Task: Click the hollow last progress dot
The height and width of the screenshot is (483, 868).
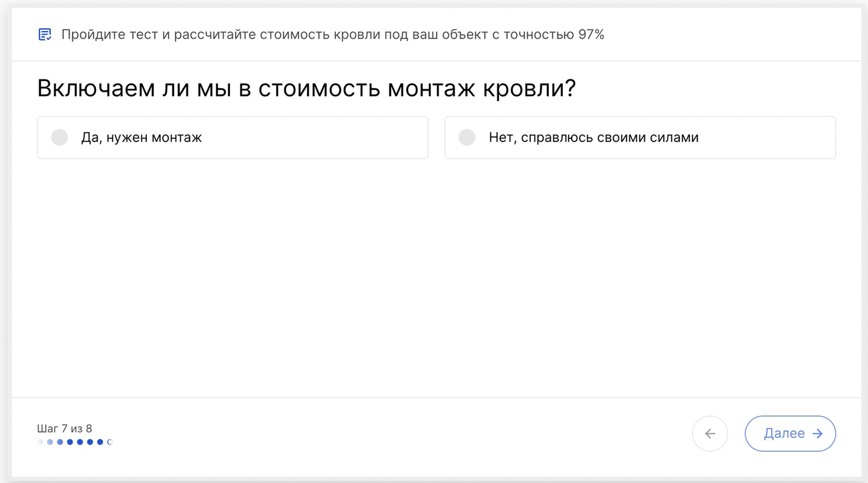Action: click(110, 442)
